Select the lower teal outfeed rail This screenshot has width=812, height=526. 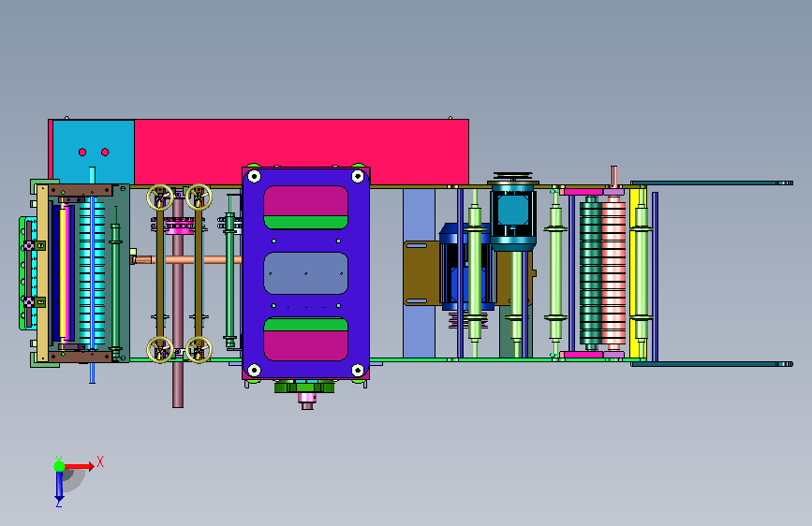[x=712, y=364]
